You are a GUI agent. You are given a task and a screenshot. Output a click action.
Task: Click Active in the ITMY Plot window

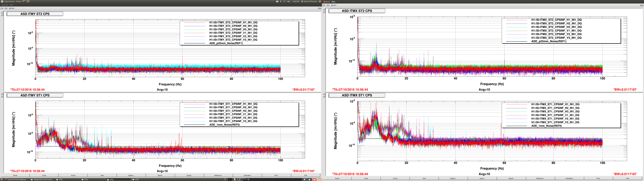tap(73, 175)
